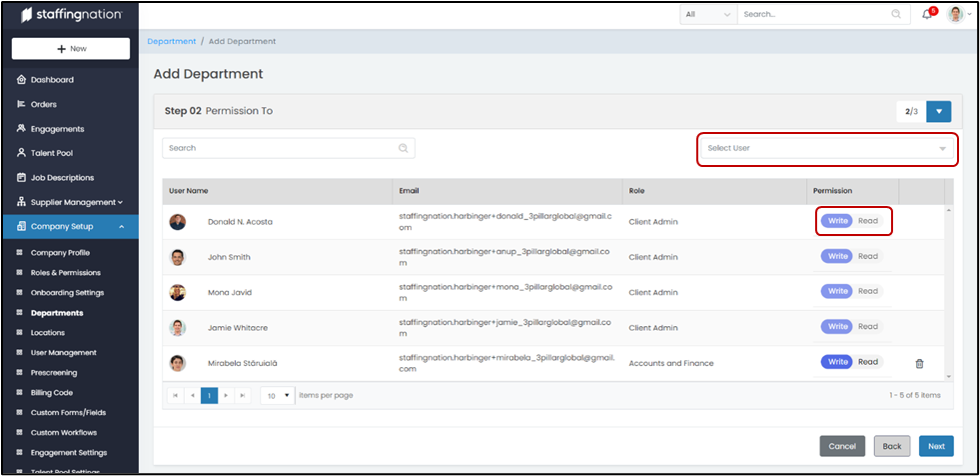Open User Management submenu item
980x476 pixels.
[x=64, y=353]
